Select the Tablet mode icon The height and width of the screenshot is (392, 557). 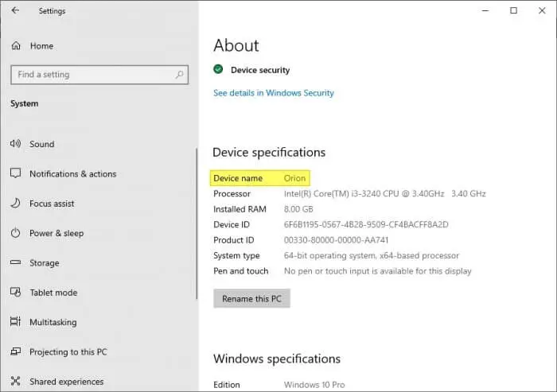point(16,293)
